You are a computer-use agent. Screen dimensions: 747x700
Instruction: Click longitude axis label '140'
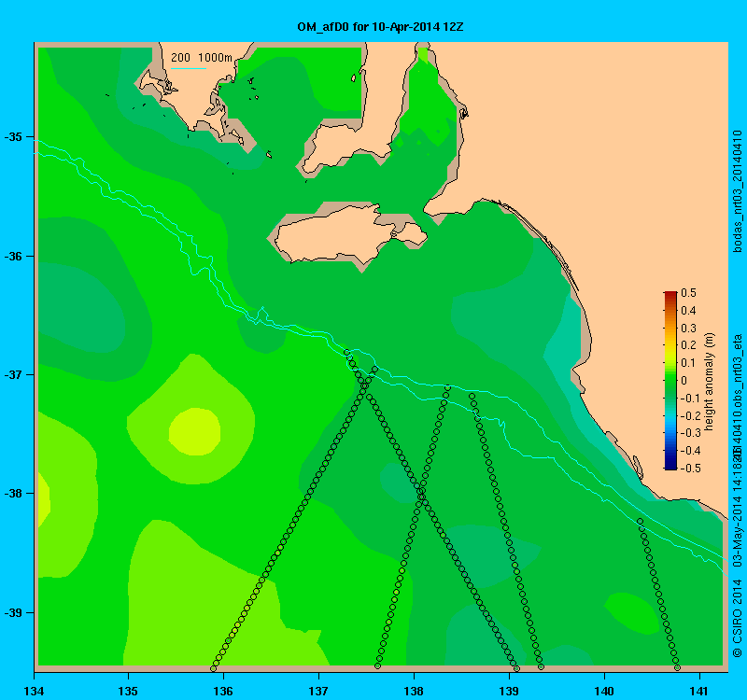click(x=604, y=691)
